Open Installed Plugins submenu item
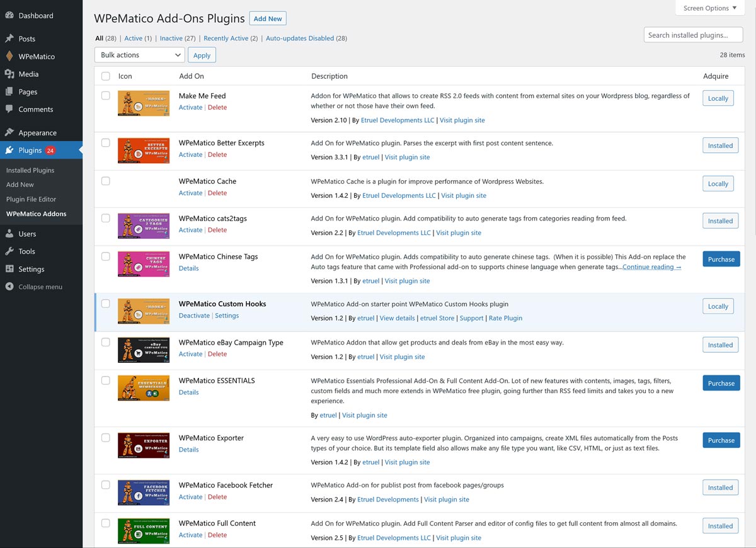 30,170
